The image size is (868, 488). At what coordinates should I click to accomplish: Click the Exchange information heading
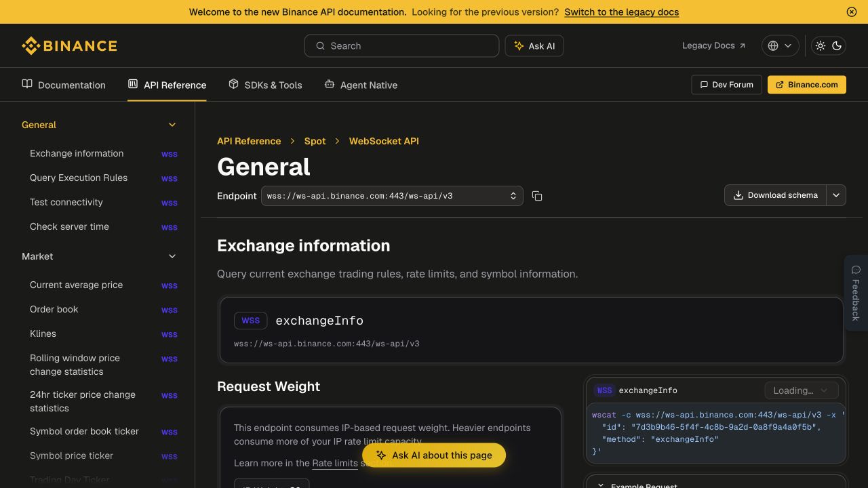(x=303, y=245)
